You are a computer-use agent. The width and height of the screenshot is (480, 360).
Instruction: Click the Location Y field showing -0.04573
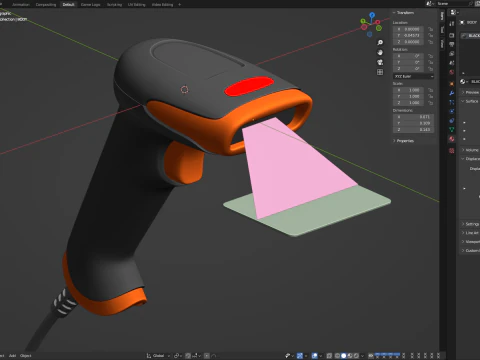(409, 35)
